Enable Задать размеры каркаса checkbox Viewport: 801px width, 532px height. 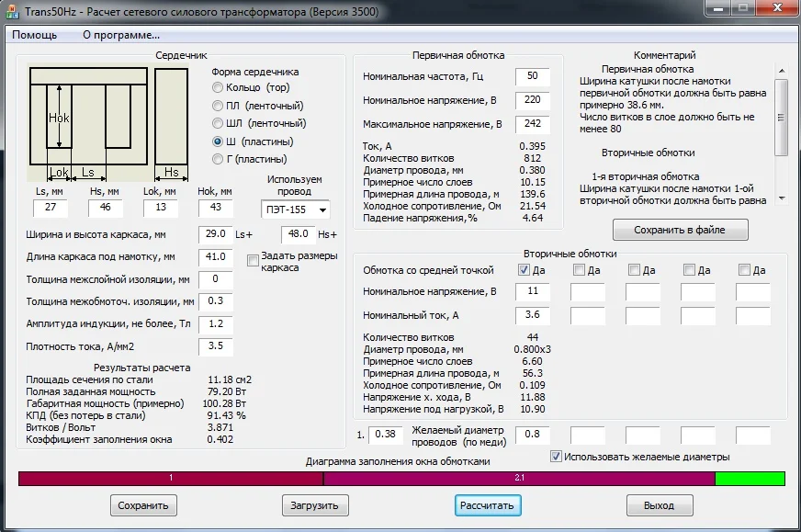pos(253,261)
